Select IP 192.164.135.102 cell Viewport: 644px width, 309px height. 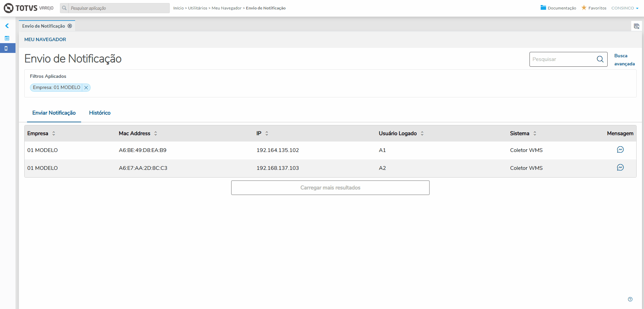pyautogui.click(x=278, y=150)
